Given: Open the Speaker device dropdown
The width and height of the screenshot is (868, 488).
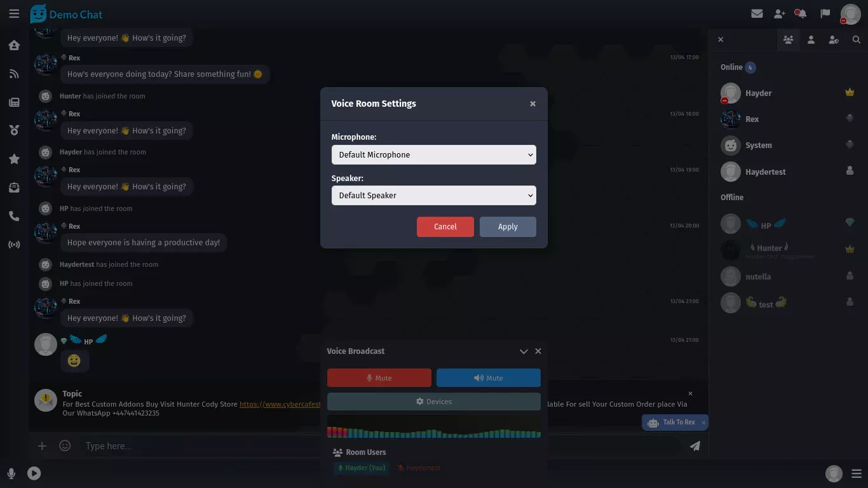Looking at the screenshot, I should 433,196.
